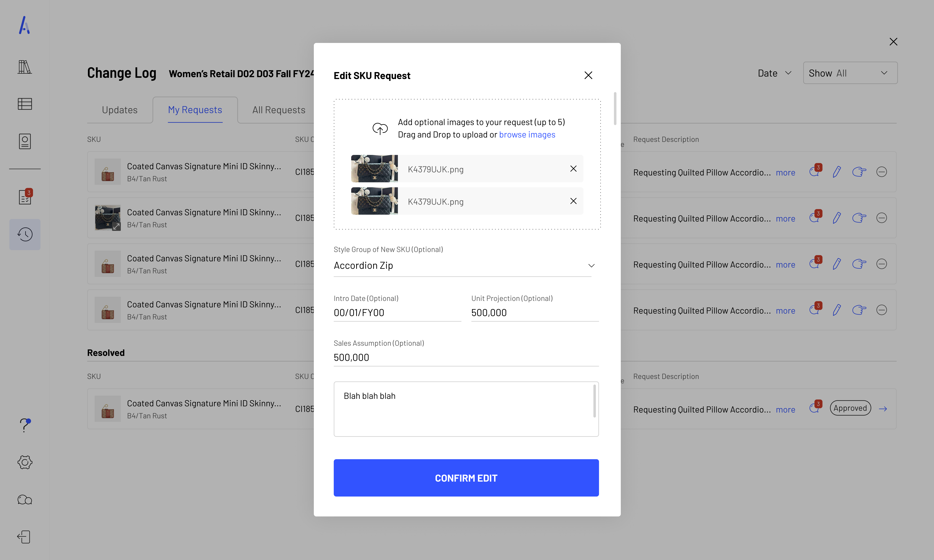Click the logout icon at sidebar bottom
The width and height of the screenshot is (934, 560).
tap(24, 537)
